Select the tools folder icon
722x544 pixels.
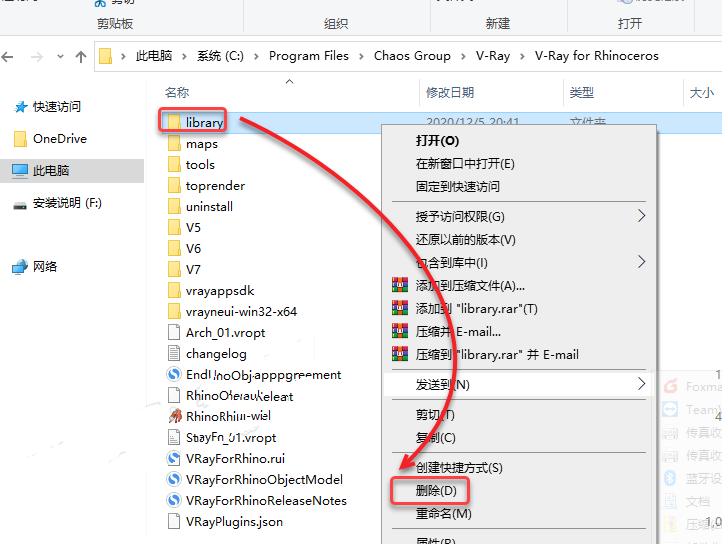click(174, 164)
